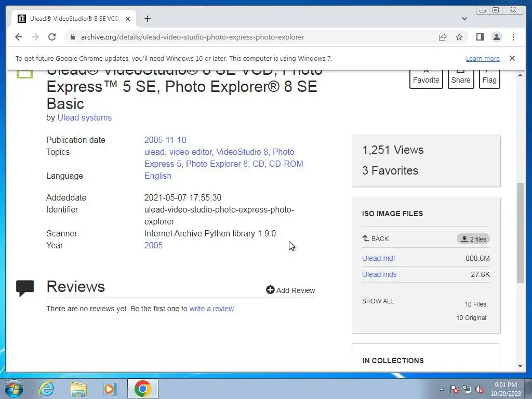Click the Addeddate value 2021-05-07 17:55:30
This screenshot has height=399, width=532.
[183, 197]
